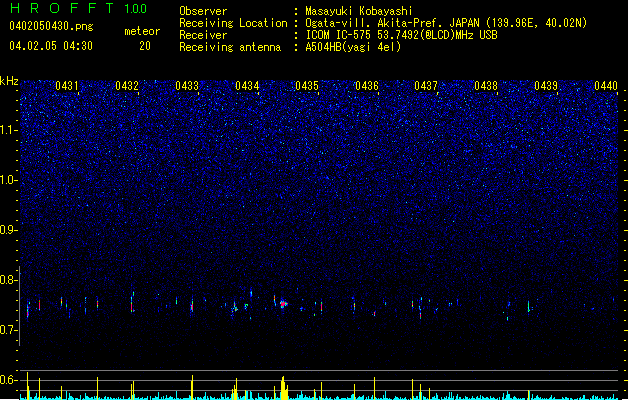Click the meteor label

[x=142, y=31]
